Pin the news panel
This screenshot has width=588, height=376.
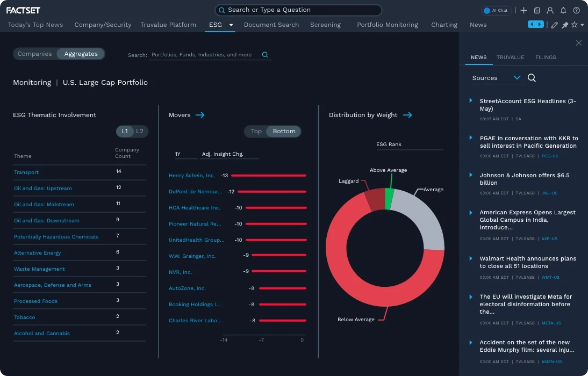[564, 25]
